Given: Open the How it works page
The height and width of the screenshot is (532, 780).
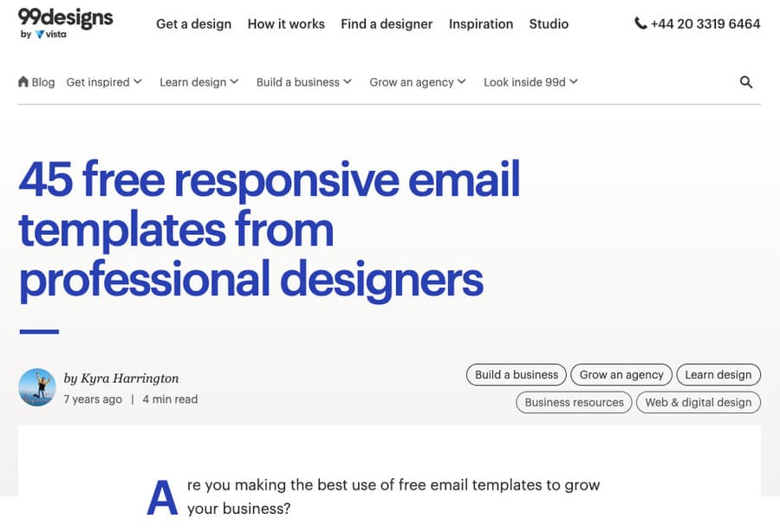Looking at the screenshot, I should [x=286, y=24].
